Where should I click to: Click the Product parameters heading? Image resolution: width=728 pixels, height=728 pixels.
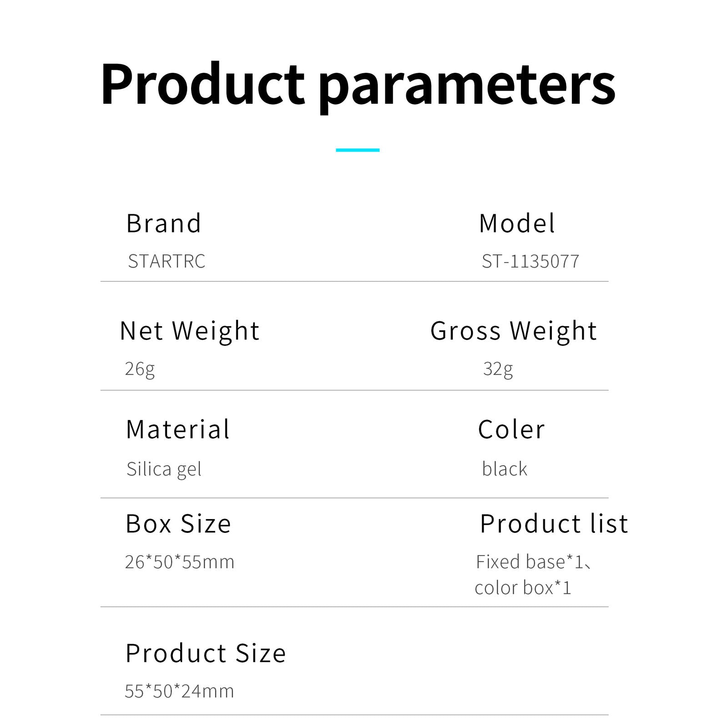(358, 85)
